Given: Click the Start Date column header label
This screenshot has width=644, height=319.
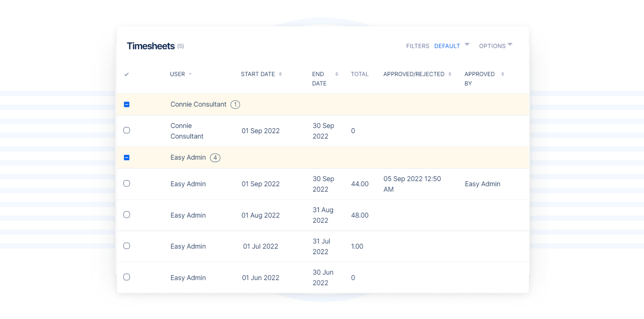Looking at the screenshot, I should [x=257, y=74].
